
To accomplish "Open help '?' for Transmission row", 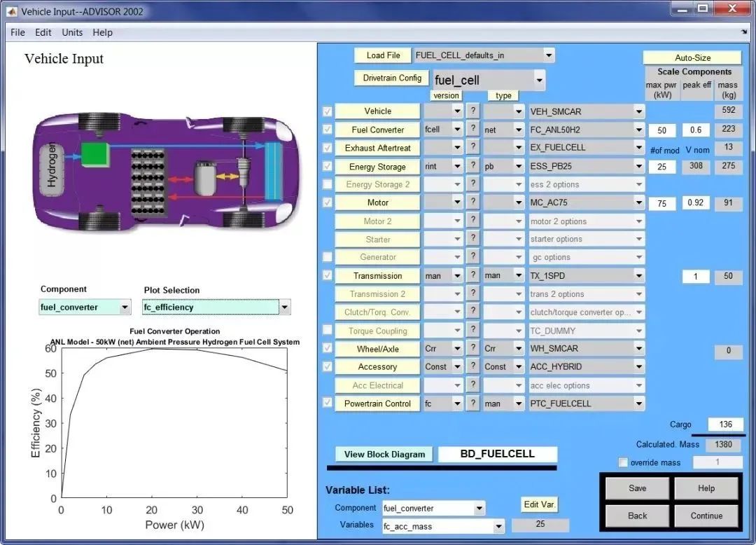I will pyautogui.click(x=473, y=275).
